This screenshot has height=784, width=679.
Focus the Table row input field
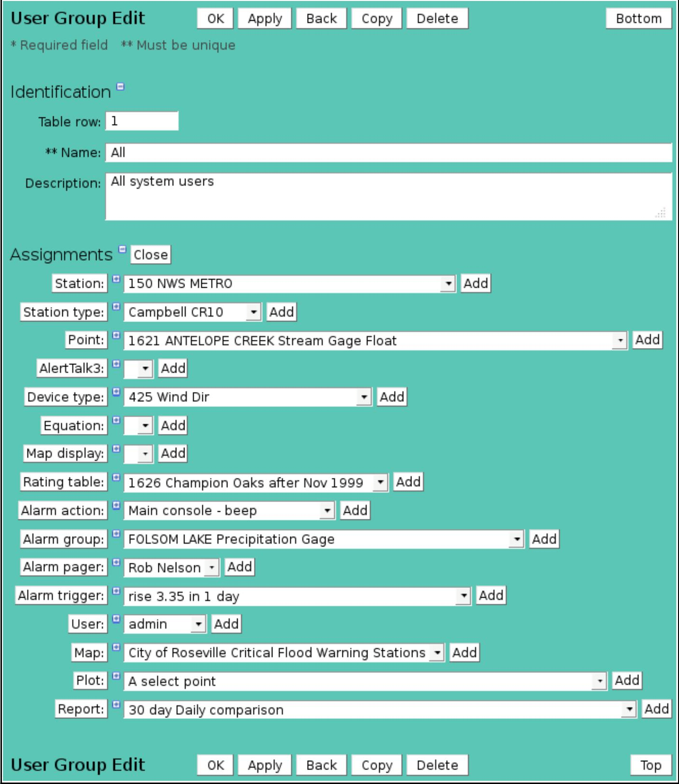(142, 121)
